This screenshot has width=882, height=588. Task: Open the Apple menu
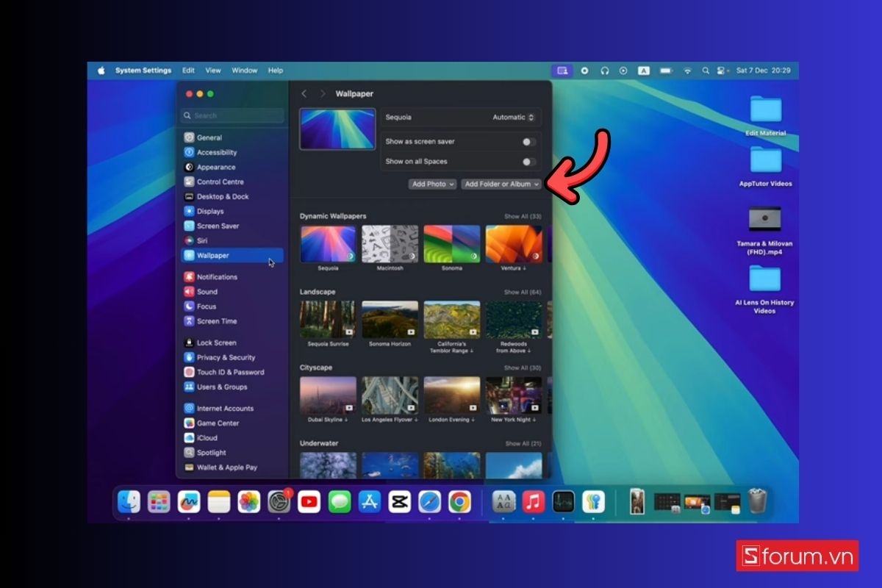point(101,71)
